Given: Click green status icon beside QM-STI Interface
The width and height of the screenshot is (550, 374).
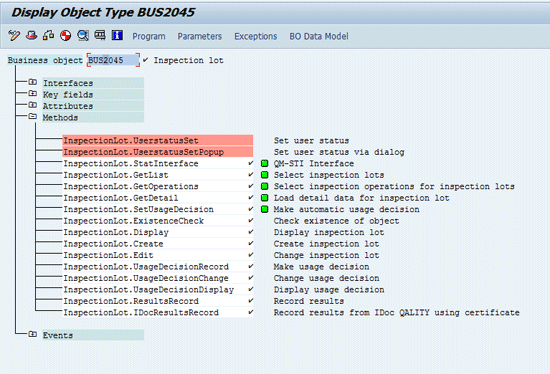Looking at the screenshot, I should point(264,163).
